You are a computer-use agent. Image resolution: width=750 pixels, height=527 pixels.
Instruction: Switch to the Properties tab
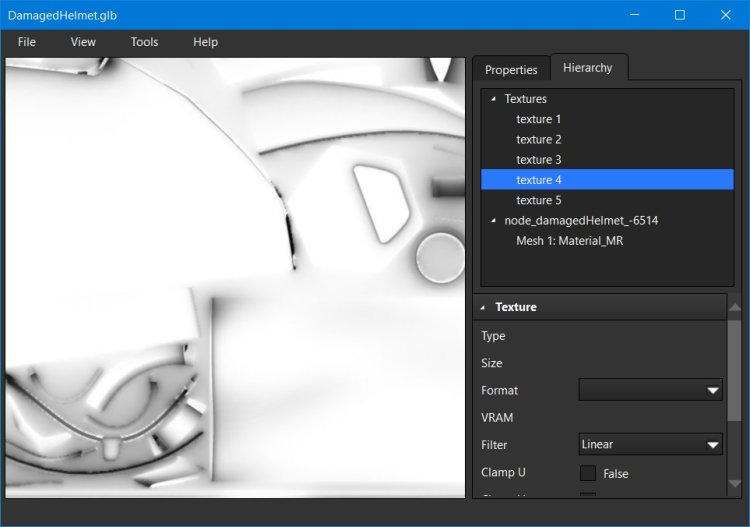[511, 70]
